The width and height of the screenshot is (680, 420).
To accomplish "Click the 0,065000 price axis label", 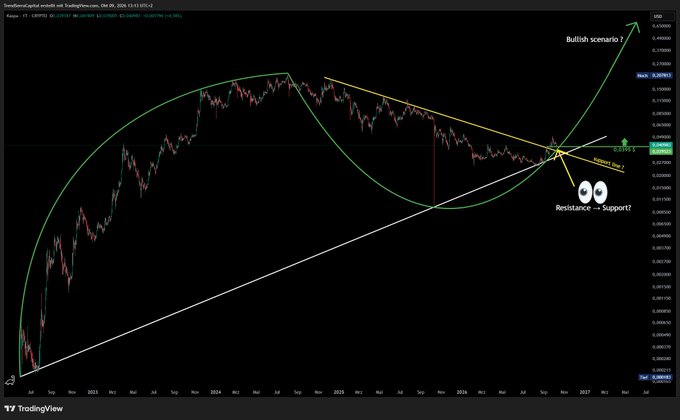I will coord(661,125).
